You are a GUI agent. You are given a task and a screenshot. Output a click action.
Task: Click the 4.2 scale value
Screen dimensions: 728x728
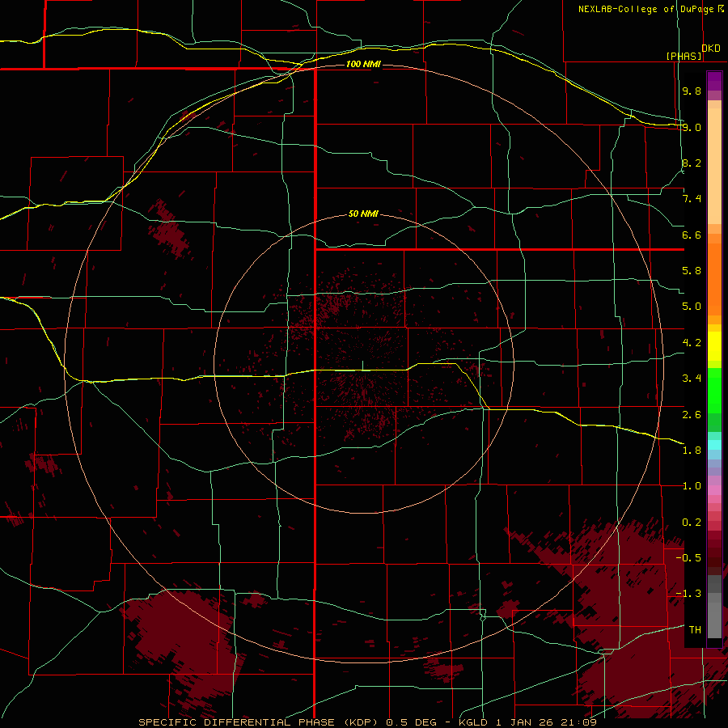coord(692,343)
